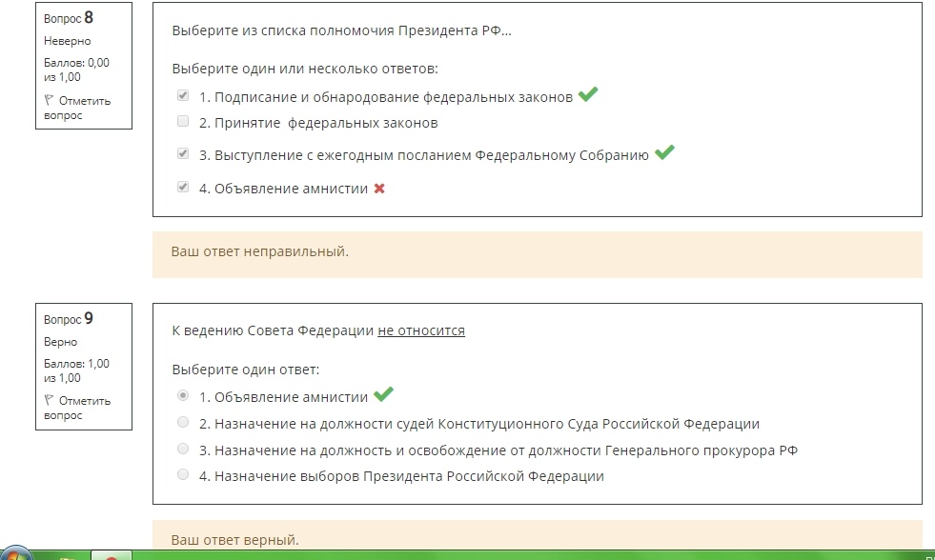Select 'Объявление амнистии' radio in question 9
The width and height of the screenshot is (935, 560).
[x=183, y=395]
